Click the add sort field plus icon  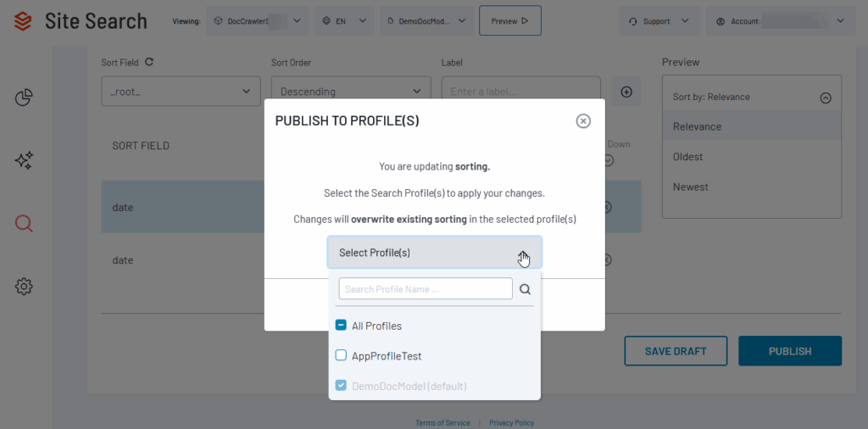pyautogui.click(x=626, y=92)
